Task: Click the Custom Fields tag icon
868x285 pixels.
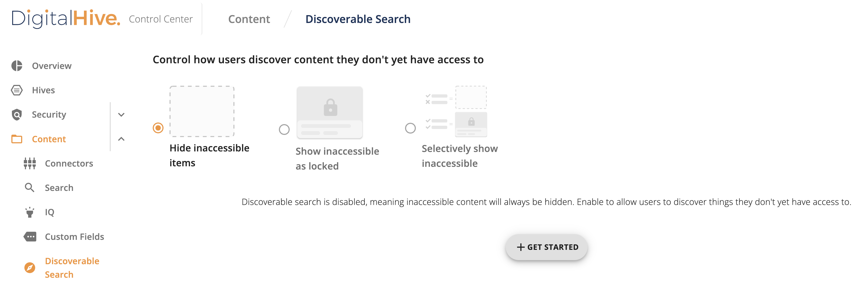Action: (30, 237)
